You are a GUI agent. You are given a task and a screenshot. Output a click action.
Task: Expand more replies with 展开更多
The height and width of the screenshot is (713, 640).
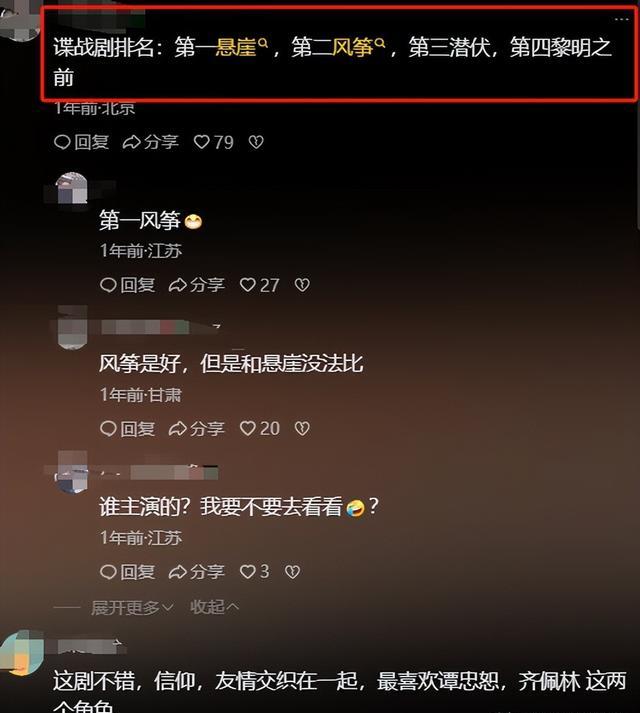tap(132, 607)
